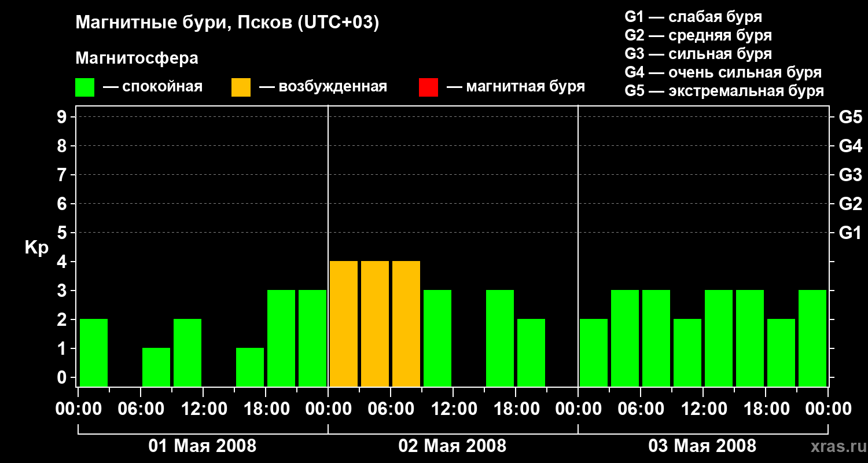868x463 pixels.
Task: Click the last green bar, 21:00–00:00 on 03 Мая
Action: click(x=812, y=338)
